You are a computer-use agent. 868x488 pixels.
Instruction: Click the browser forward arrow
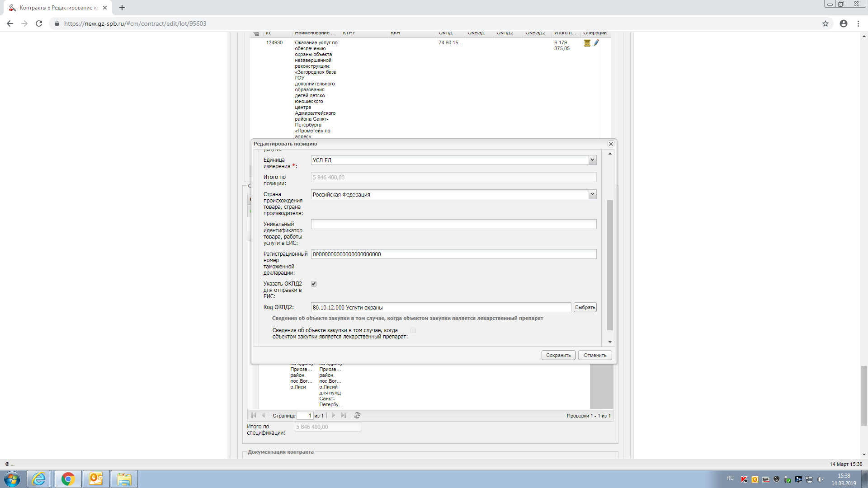24,23
